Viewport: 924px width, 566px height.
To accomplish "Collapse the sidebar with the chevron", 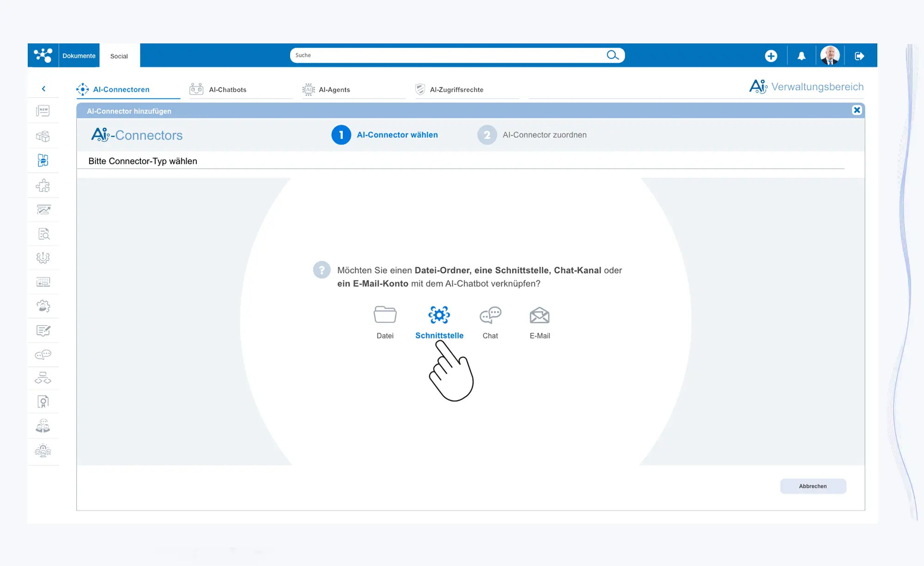I will coord(43,89).
